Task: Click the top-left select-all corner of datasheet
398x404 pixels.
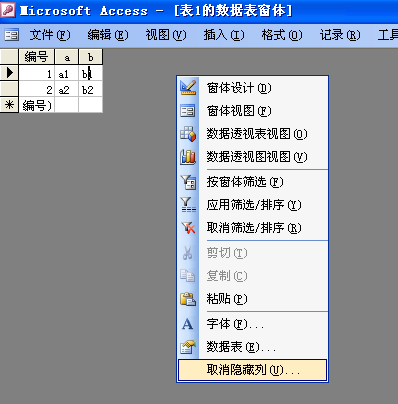Action: [9, 57]
